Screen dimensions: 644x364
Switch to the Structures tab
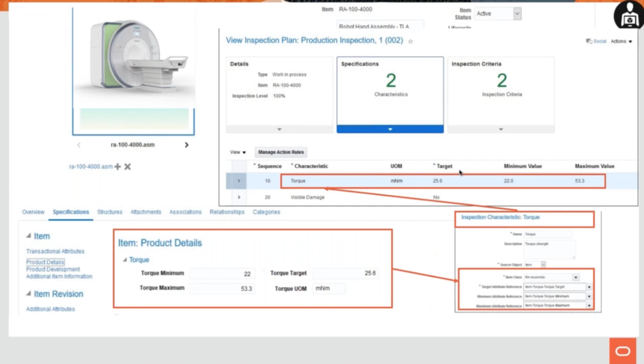(110, 212)
